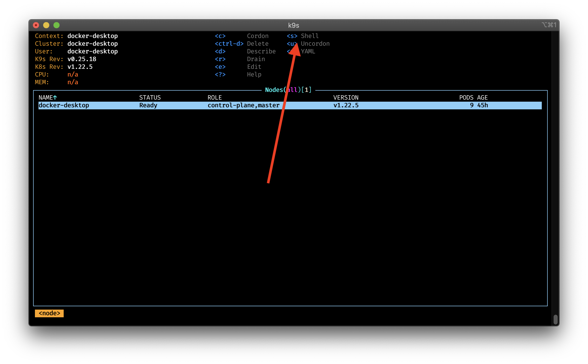Viewport: 588px width, 364px height.
Task: Click the ROLE column header
Action: click(x=215, y=98)
